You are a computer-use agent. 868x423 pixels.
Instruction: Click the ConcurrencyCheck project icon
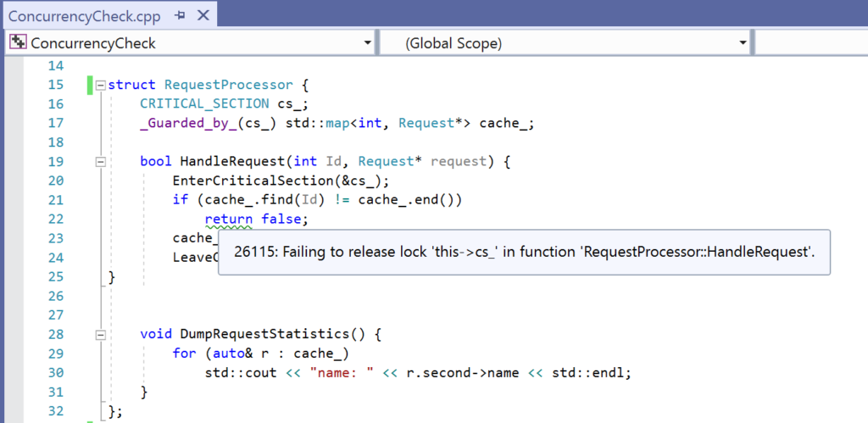pos(18,42)
